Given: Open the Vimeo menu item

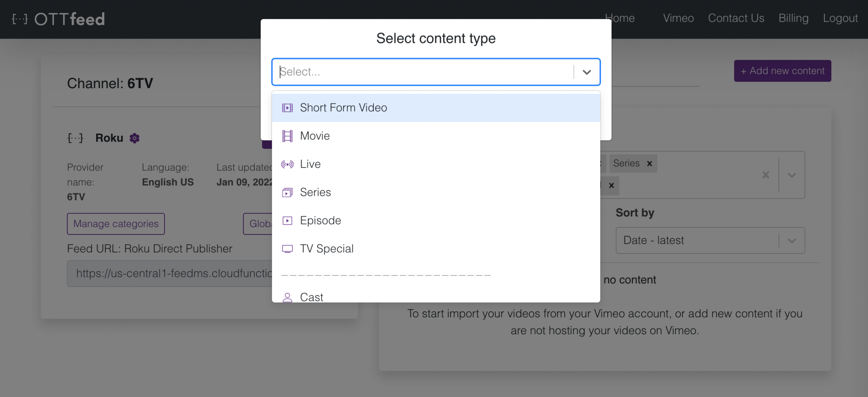Looking at the screenshot, I should point(678,18).
